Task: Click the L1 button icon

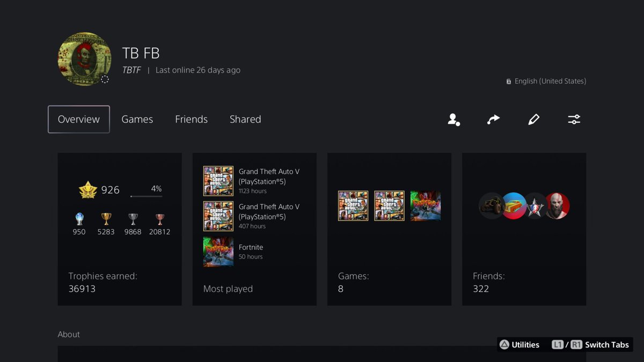Action: pyautogui.click(x=558, y=345)
